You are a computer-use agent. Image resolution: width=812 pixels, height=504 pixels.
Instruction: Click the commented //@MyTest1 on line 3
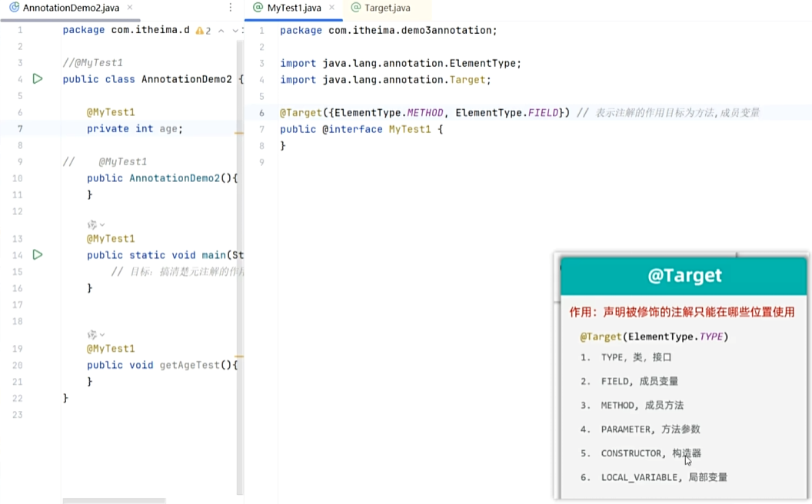(x=93, y=62)
